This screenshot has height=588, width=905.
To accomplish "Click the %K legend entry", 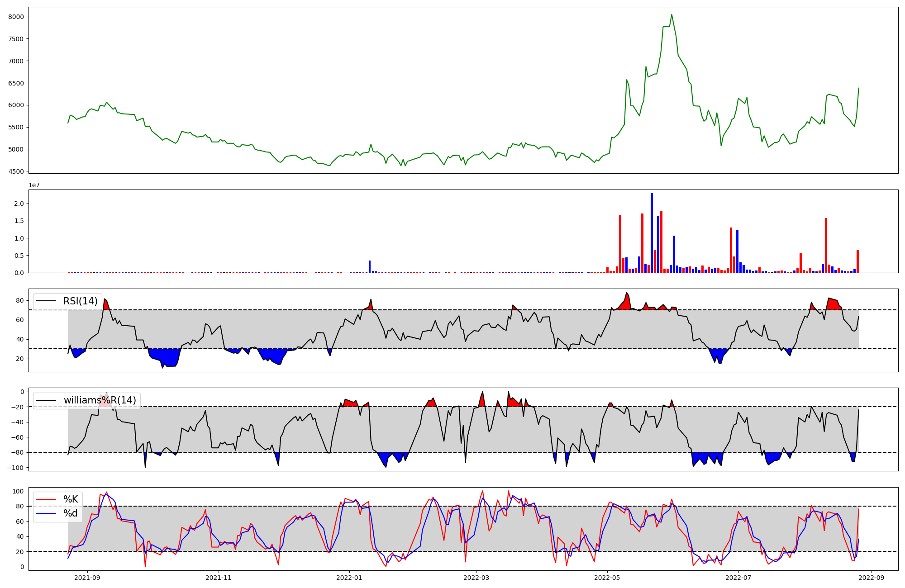I will click(x=71, y=499).
